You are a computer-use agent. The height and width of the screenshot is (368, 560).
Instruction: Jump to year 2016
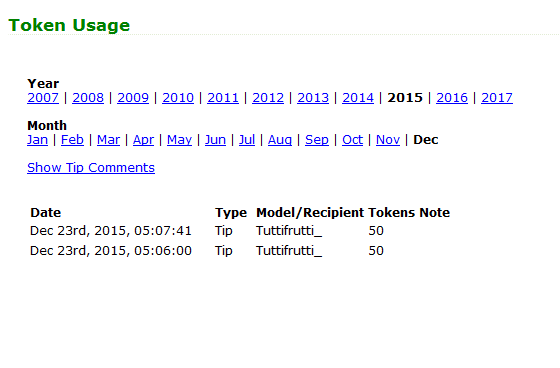tap(452, 98)
